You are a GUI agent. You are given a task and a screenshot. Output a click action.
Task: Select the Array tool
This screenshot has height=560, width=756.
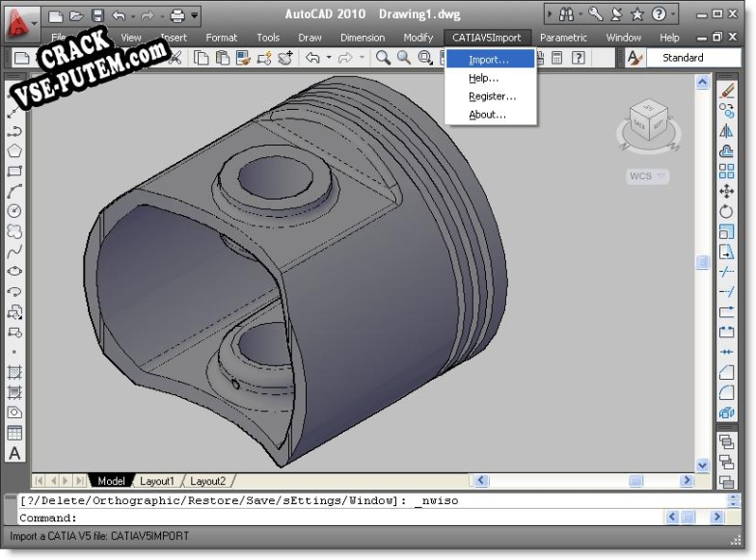pyautogui.click(x=727, y=172)
